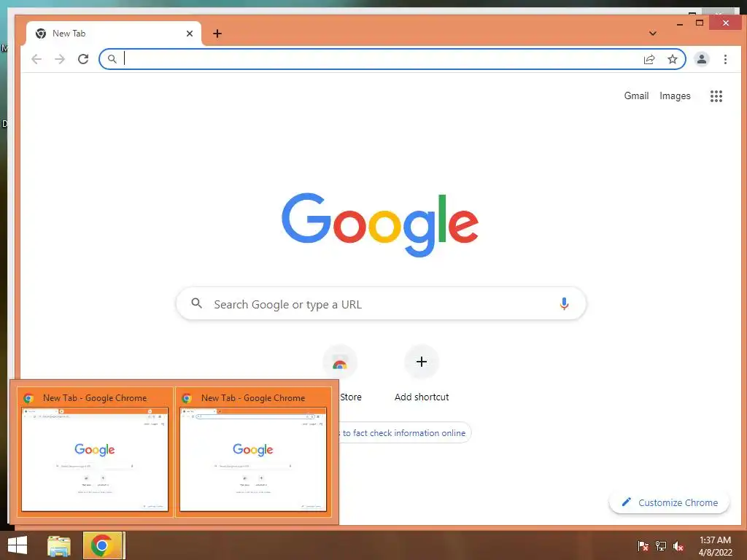Open the Action Center flag tray icon
747x560 pixels.
[x=643, y=545]
